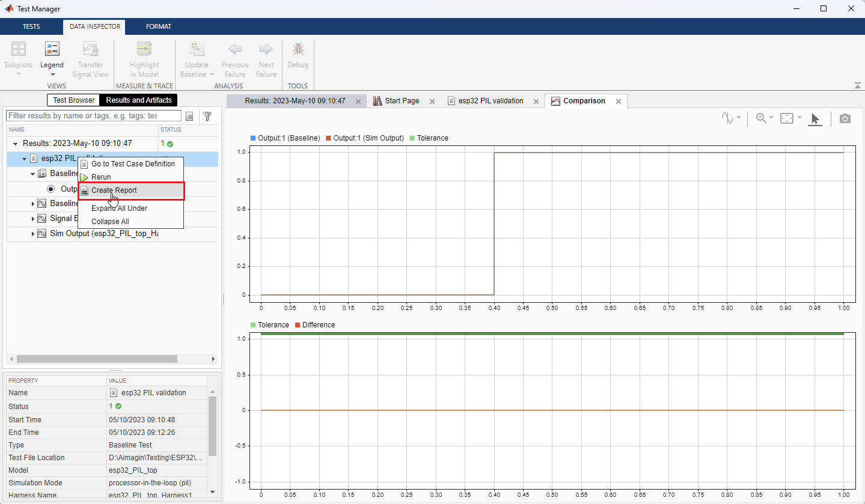Click the fit-to-view frame tool
The image size is (865, 504).
coord(787,118)
